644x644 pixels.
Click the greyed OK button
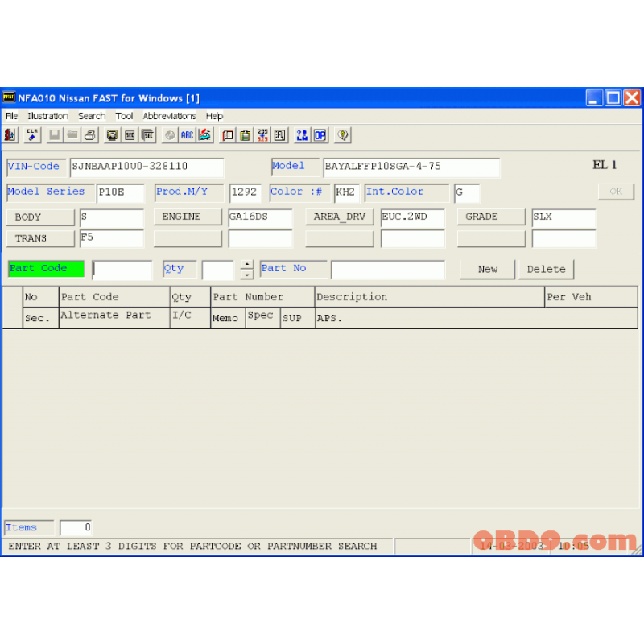click(616, 192)
